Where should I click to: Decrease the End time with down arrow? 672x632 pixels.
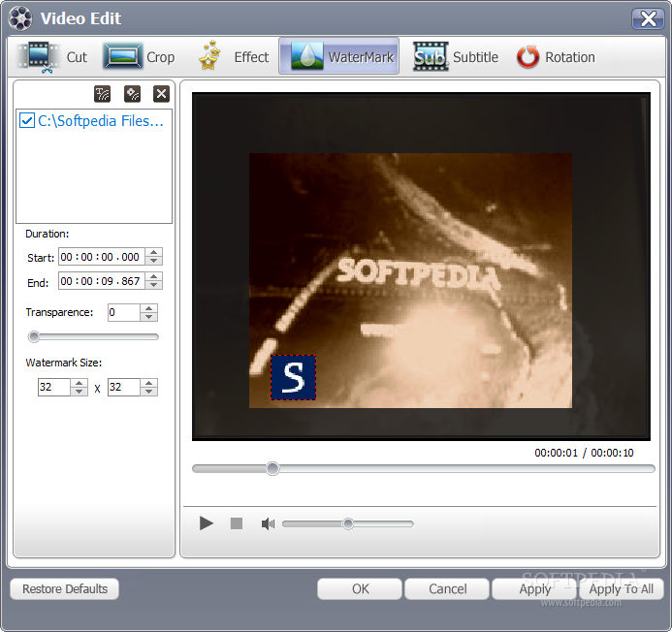(x=154, y=285)
